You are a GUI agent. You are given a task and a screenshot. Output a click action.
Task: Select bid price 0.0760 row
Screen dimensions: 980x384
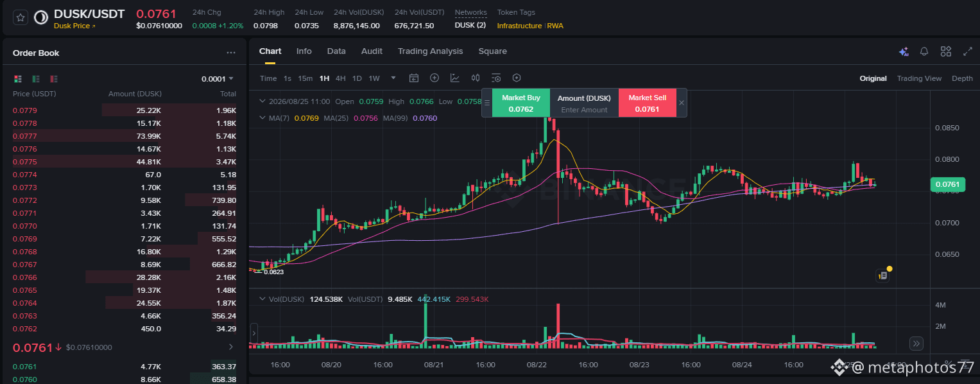point(125,380)
